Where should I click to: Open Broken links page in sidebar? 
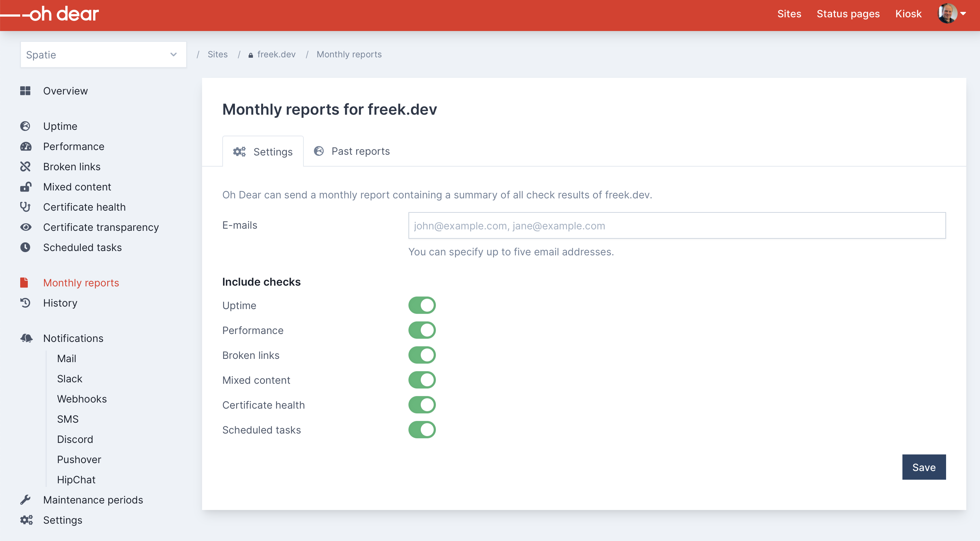click(72, 167)
